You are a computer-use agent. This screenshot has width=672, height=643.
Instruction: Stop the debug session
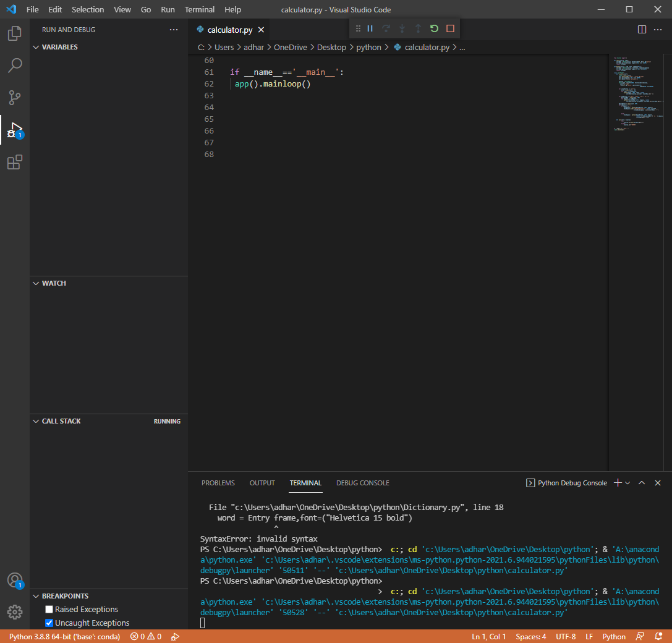pos(450,28)
